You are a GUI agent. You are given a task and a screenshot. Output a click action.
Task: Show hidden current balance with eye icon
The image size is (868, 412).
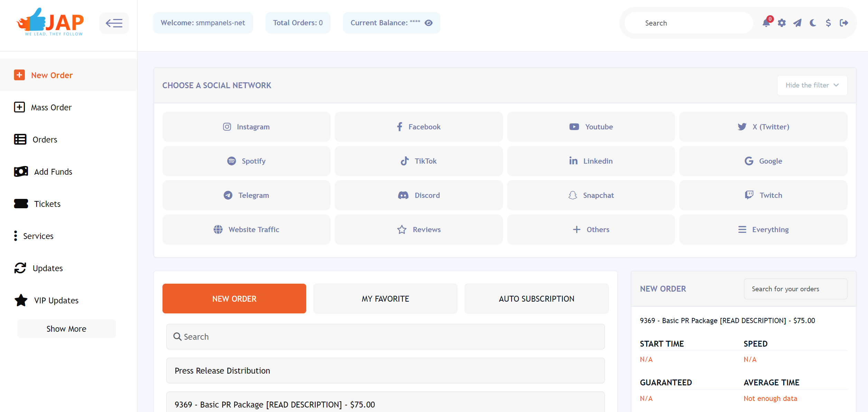coord(429,23)
